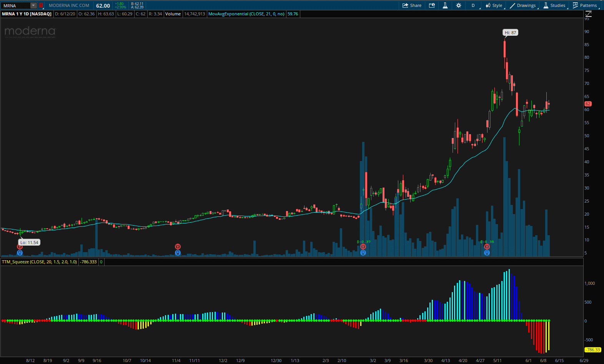604x364 pixels.
Task: Open the Style menu
Action: click(x=494, y=5)
